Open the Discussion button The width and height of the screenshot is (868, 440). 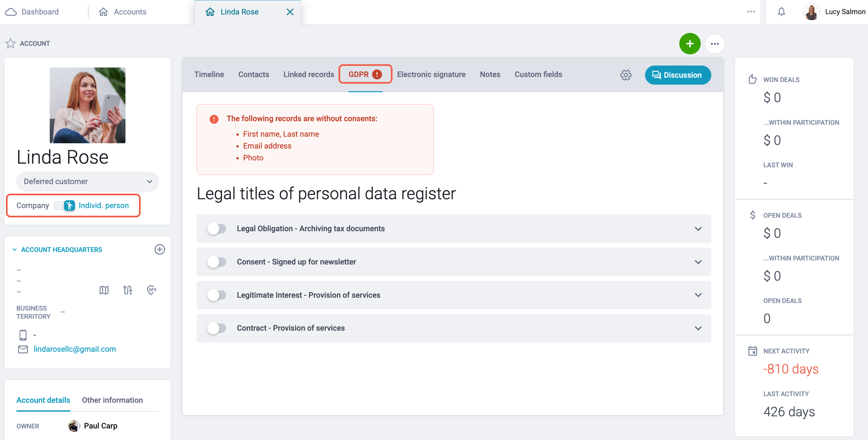point(678,75)
